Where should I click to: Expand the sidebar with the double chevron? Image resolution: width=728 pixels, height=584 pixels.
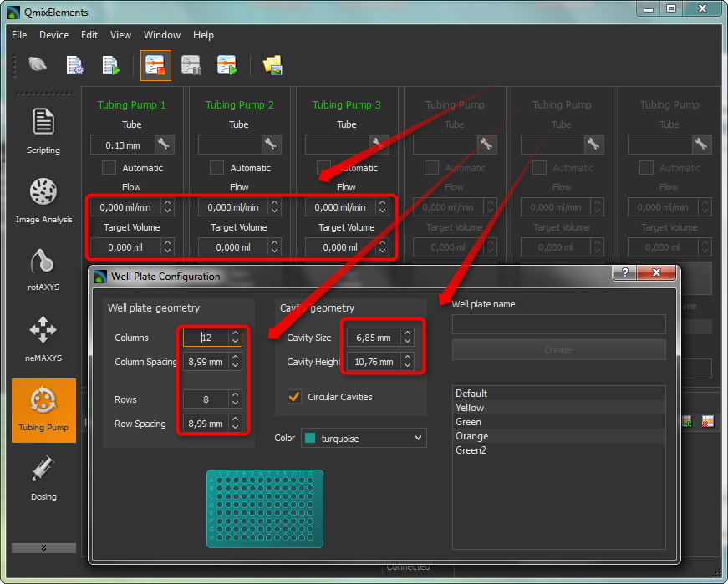coord(43,548)
